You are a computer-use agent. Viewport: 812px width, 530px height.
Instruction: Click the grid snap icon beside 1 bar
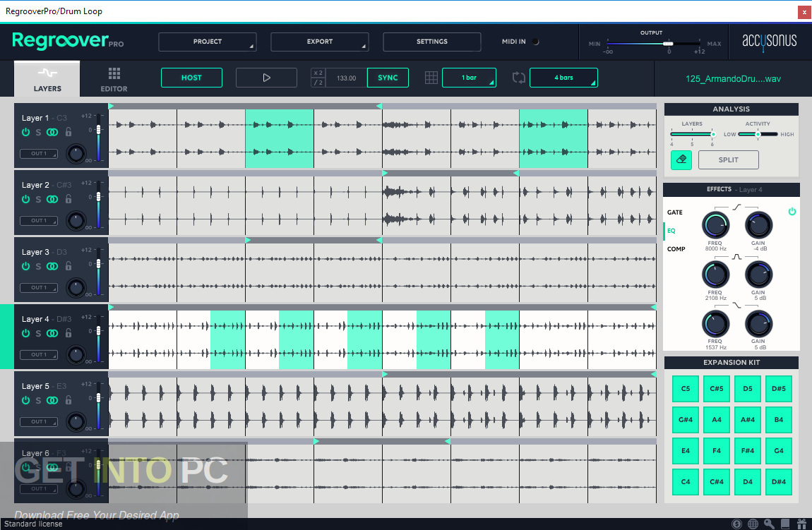coord(431,78)
